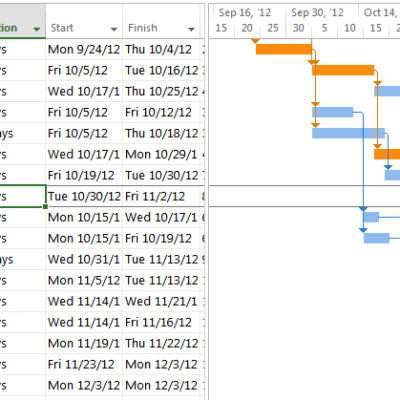Select Start cell beside finish Thu 10/25/12
This screenshot has width=400, height=400.
point(84,91)
